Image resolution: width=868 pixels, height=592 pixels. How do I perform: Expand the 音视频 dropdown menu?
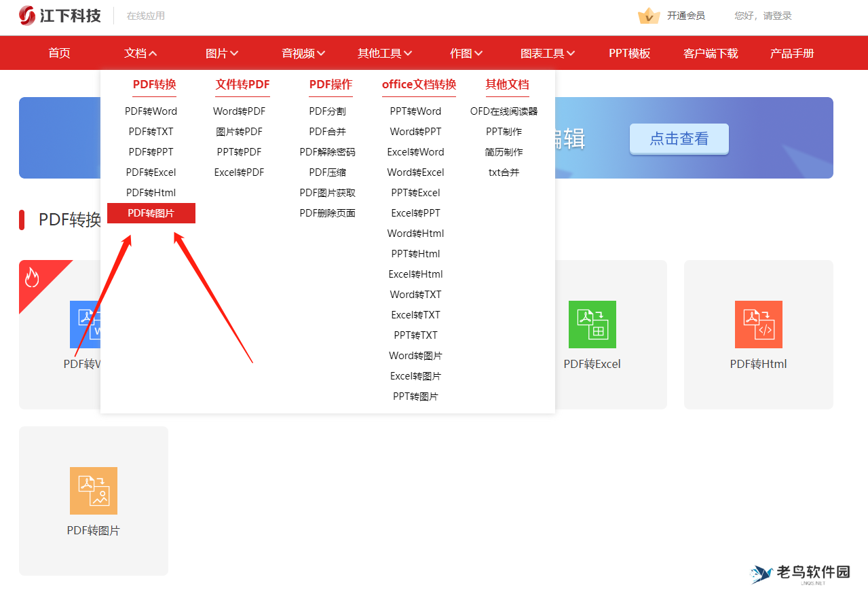303,52
